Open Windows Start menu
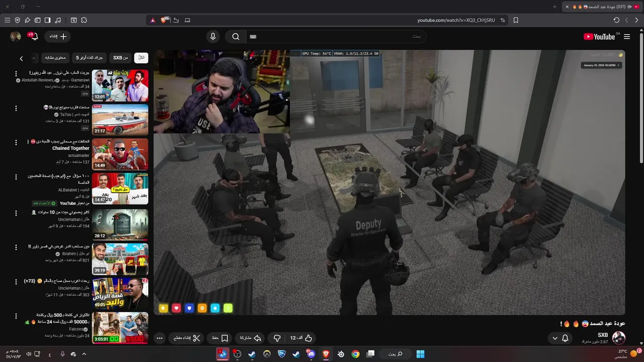The width and height of the screenshot is (644, 362). [420, 354]
